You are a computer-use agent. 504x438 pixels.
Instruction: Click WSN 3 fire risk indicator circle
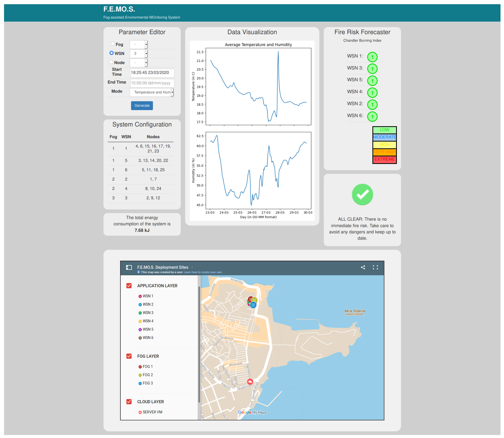coord(372,69)
